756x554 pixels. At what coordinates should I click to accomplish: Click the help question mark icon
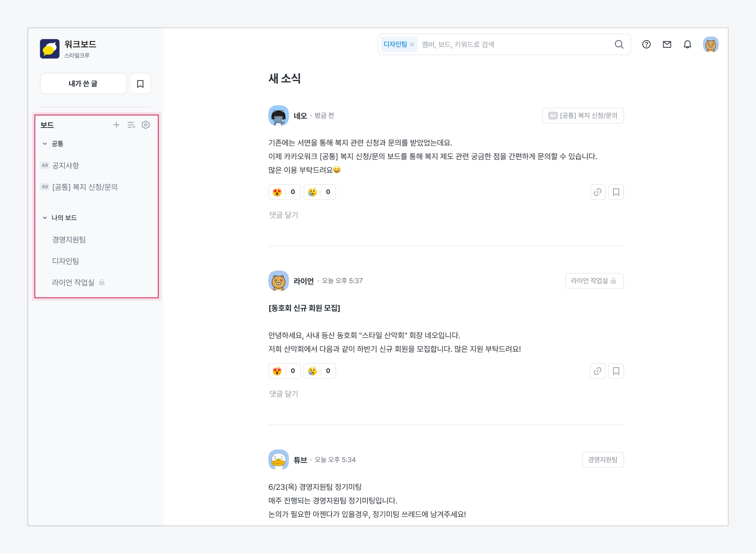(646, 45)
